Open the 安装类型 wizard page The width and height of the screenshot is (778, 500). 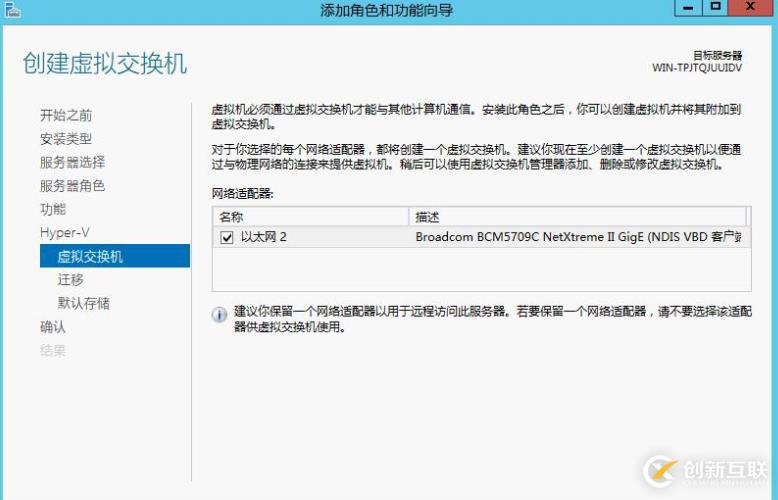pyautogui.click(x=66, y=138)
